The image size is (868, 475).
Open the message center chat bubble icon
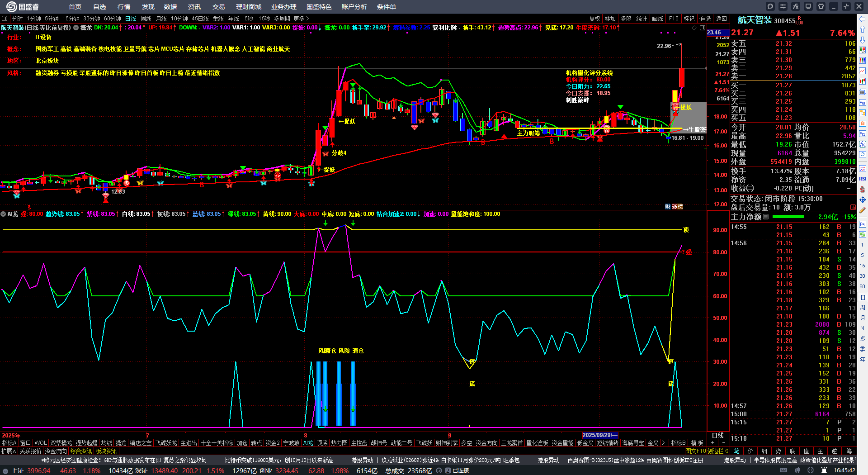(x=770, y=6)
